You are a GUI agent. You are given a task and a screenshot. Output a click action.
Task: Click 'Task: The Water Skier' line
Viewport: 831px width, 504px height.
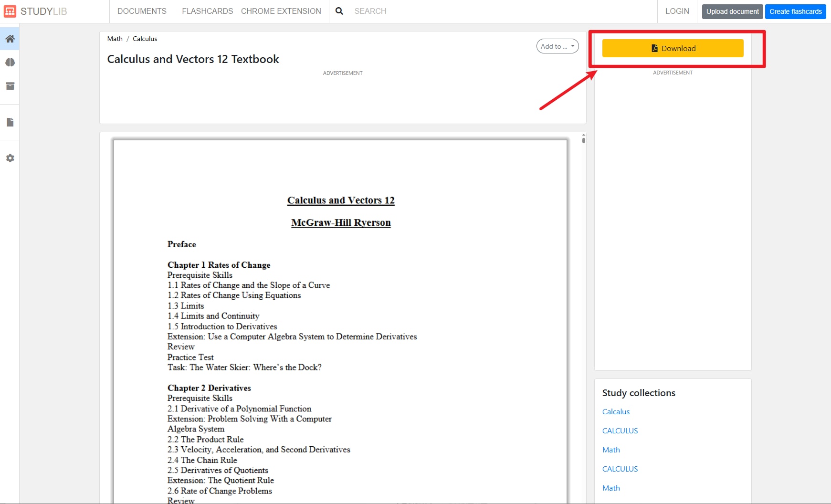click(244, 367)
